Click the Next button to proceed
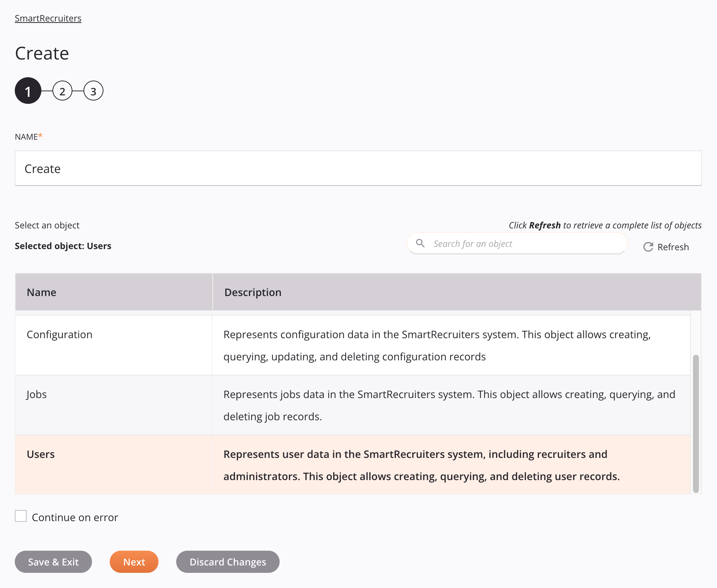 coord(134,561)
